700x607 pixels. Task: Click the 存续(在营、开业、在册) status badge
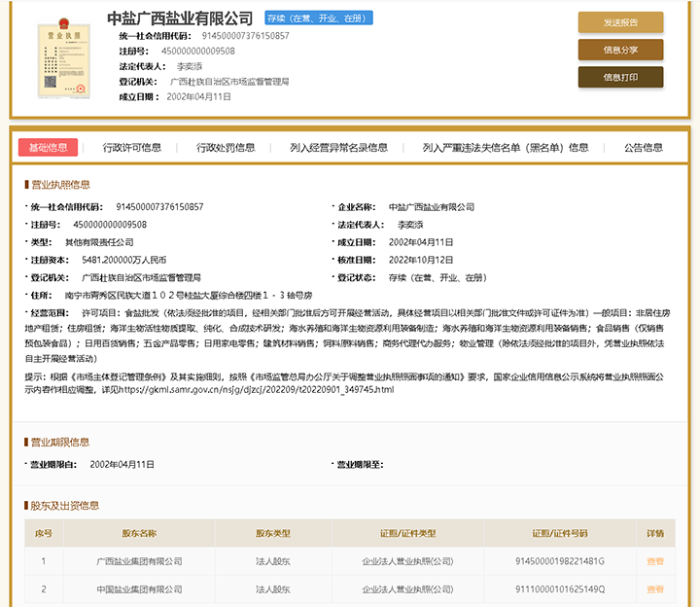(318, 18)
